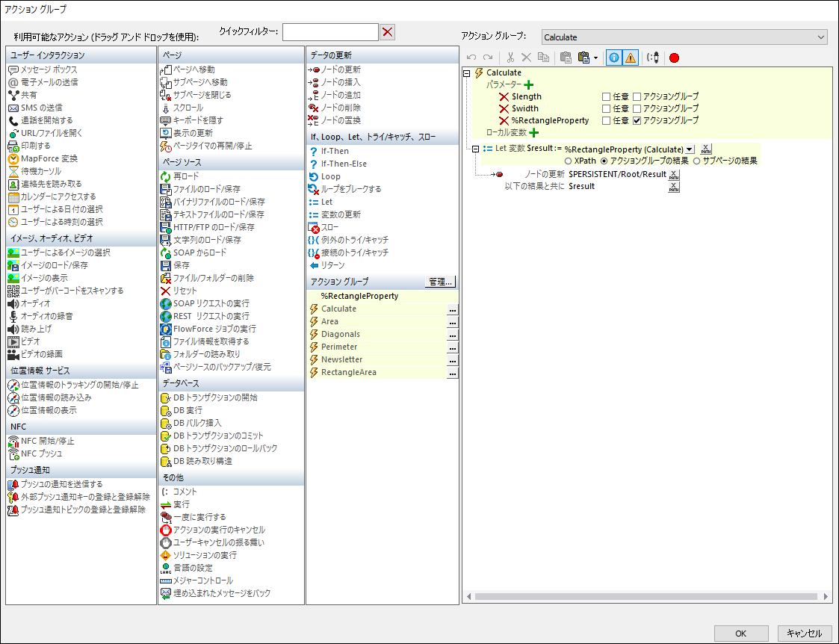The height and width of the screenshot is (644, 839).
Task: Check 任意 checkbox for $length parameter
Action: point(607,96)
